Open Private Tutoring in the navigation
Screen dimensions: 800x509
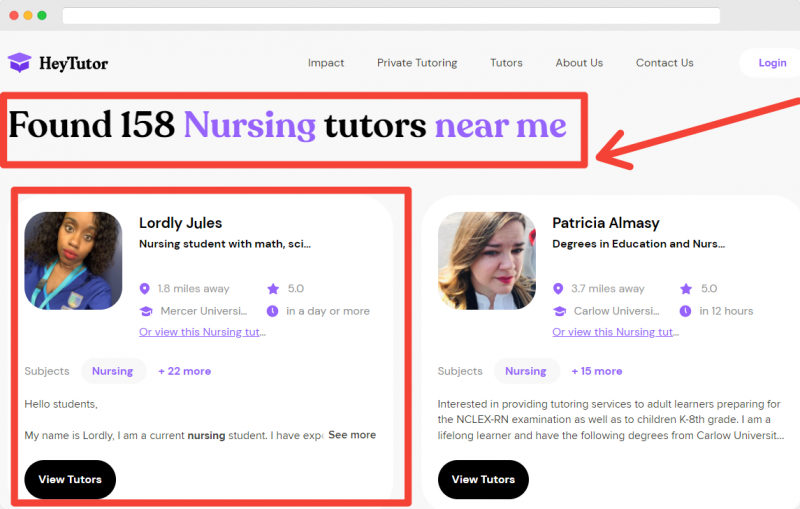click(x=417, y=63)
